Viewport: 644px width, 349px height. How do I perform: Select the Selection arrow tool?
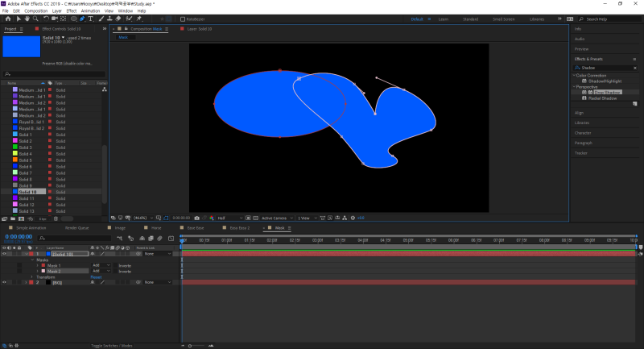click(19, 19)
